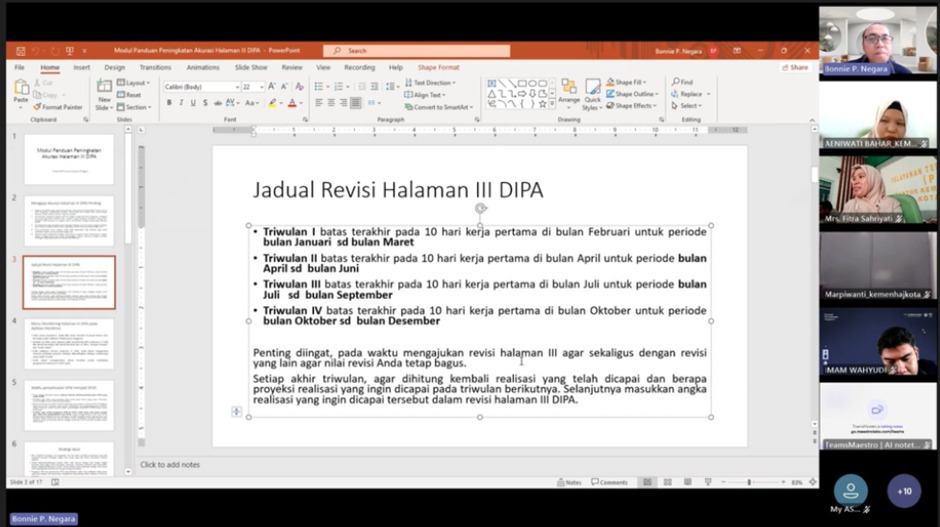Insert a New Slide
This screenshot has height=527, width=940.
coord(104,95)
